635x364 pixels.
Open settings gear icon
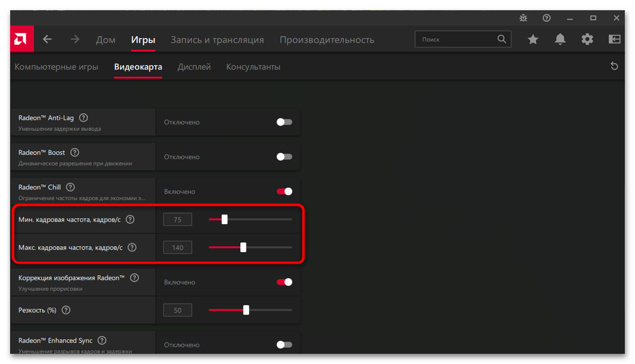587,39
